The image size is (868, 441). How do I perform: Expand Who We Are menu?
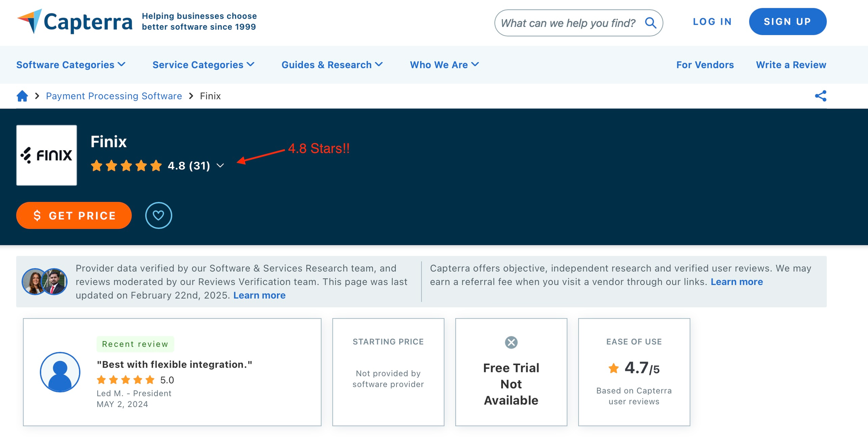coord(444,65)
